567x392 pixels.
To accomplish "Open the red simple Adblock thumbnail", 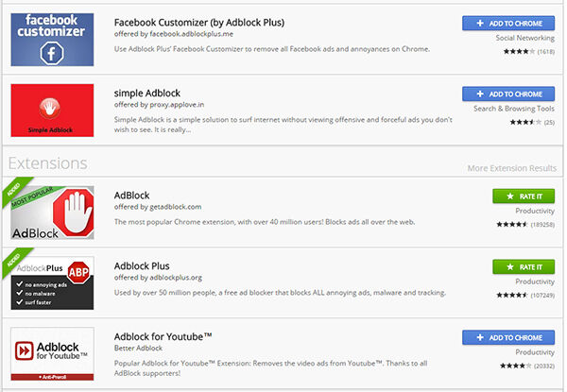I will tap(52, 111).
